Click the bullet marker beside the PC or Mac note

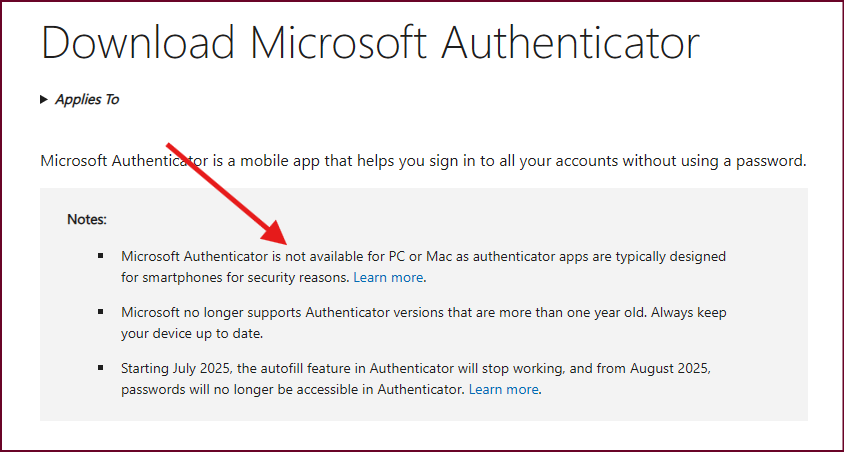(101, 255)
